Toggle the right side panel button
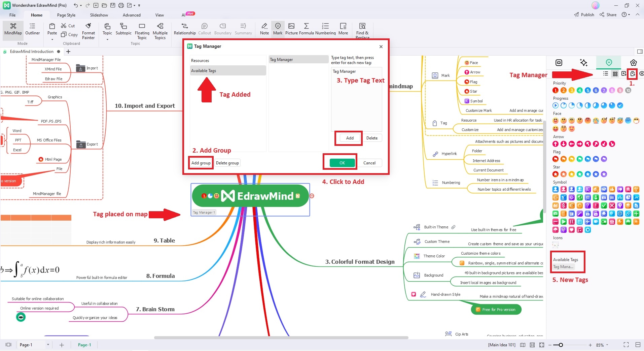Image resolution: width=644 pixels, height=351 pixels. click(x=640, y=52)
